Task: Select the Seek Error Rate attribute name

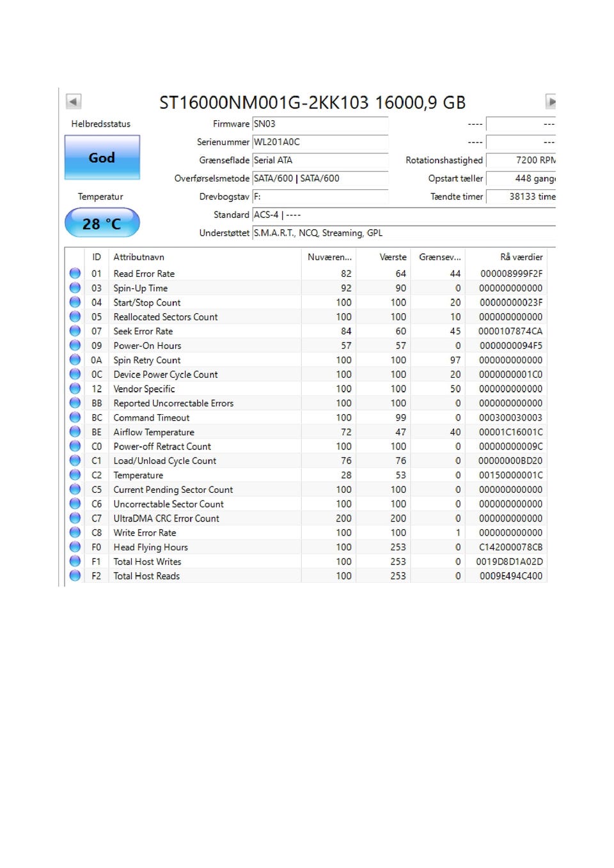Action: (143, 331)
